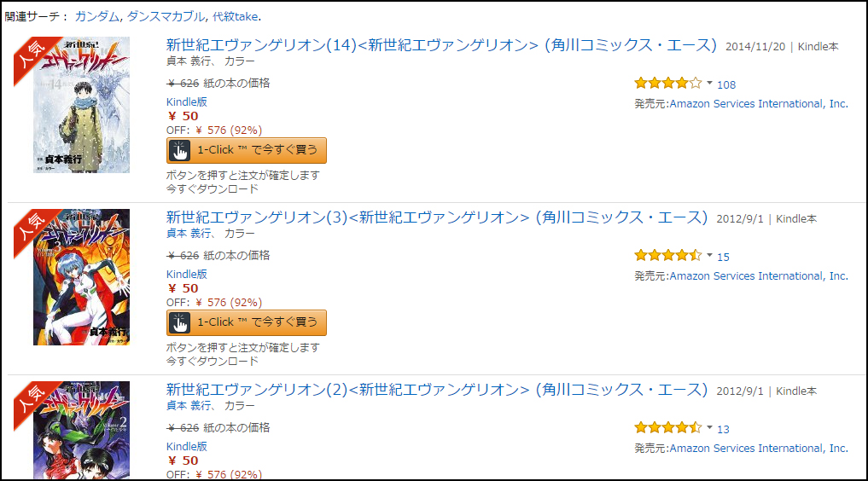The width and height of the screenshot is (868, 481).
Task: Click the star rating icons for volume 2
Action: pos(668,427)
